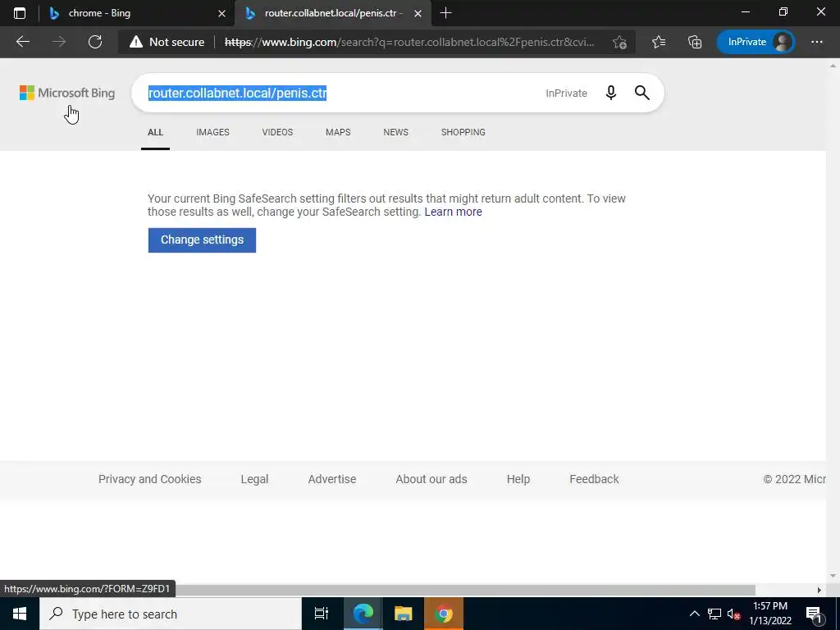Viewport: 840px width, 630px height.
Task: Restore down the Edge window
Action: coord(783,11)
